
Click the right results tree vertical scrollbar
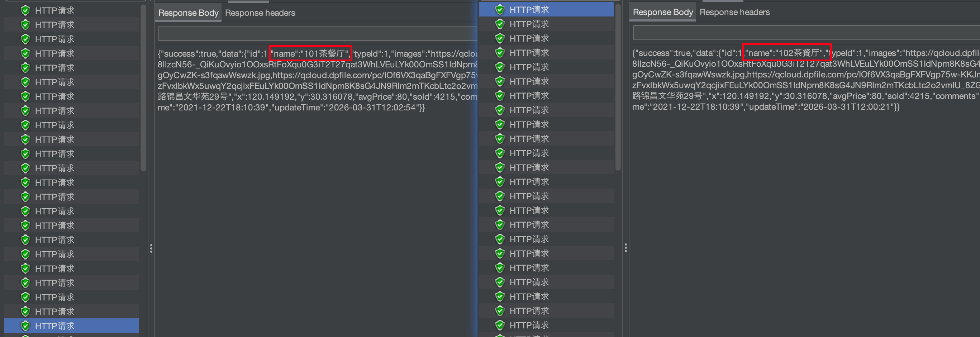(618, 87)
